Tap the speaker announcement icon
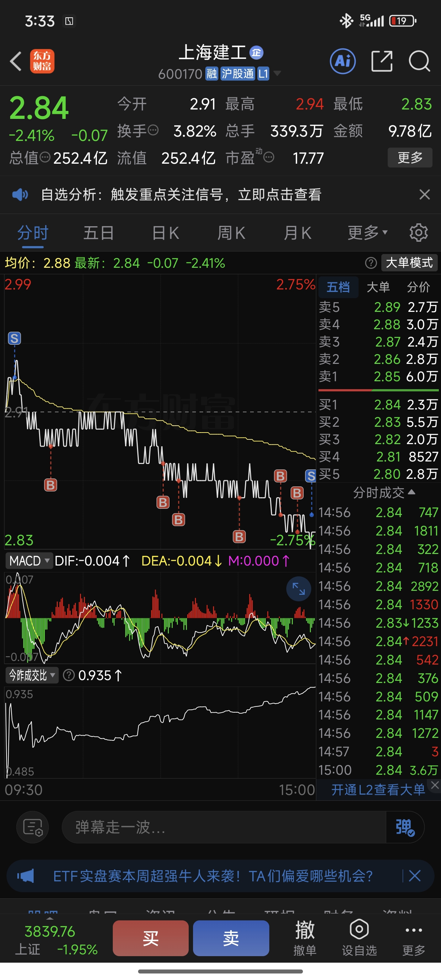Image resolution: width=441 pixels, height=980 pixels. click(x=20, y=195)
